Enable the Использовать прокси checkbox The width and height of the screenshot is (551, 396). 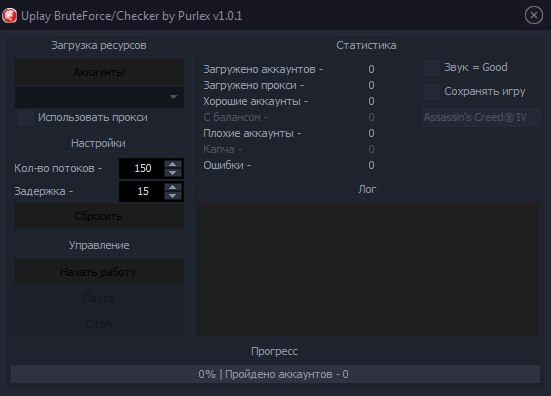pos(25,117)
